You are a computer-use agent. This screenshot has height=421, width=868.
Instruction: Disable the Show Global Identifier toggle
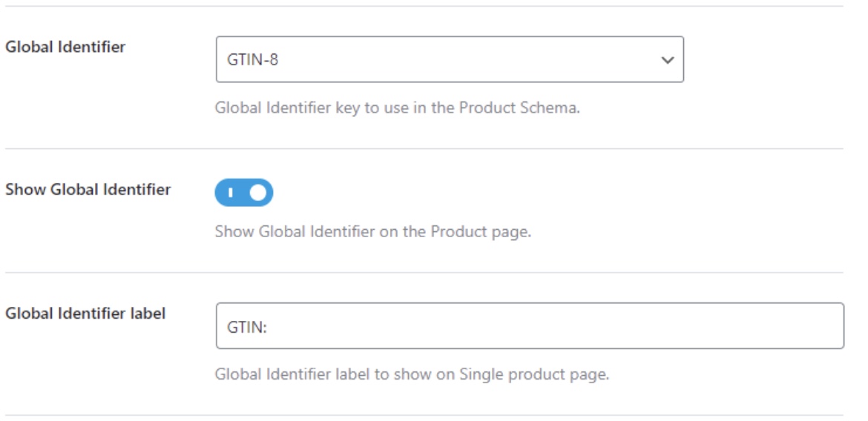(244, 193)
